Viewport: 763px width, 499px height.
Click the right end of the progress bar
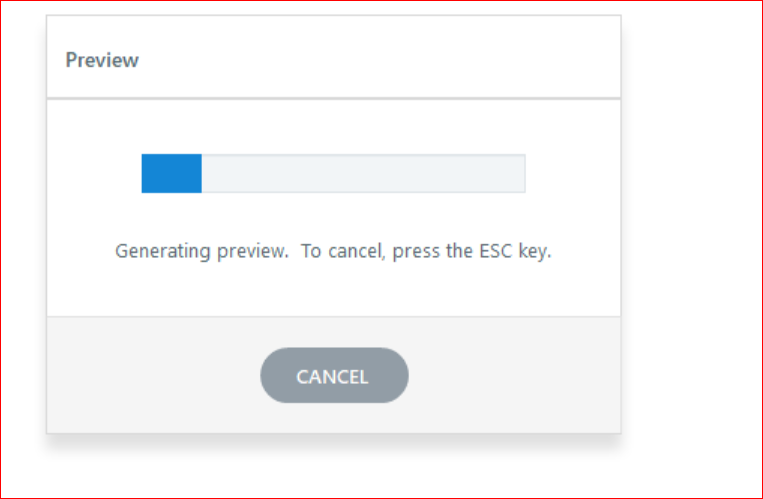(520, 173)
